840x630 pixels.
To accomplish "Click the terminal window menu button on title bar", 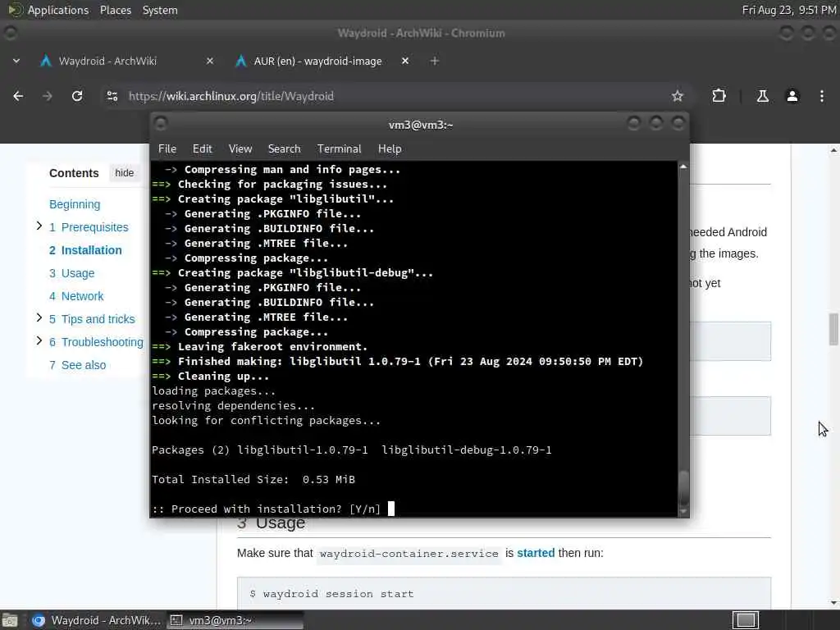I will [x=161, y=125].
